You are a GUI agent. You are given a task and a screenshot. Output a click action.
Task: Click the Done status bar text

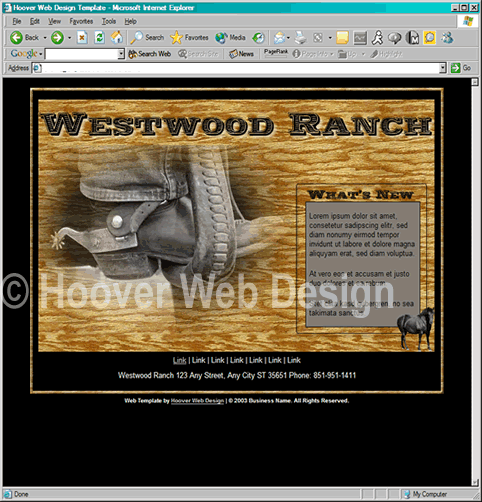(21, 494)
